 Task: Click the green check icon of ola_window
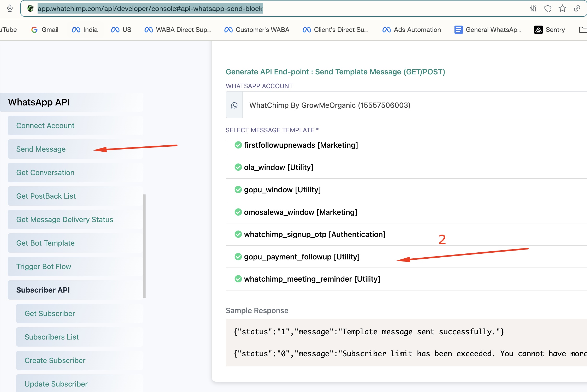[238, 167]
